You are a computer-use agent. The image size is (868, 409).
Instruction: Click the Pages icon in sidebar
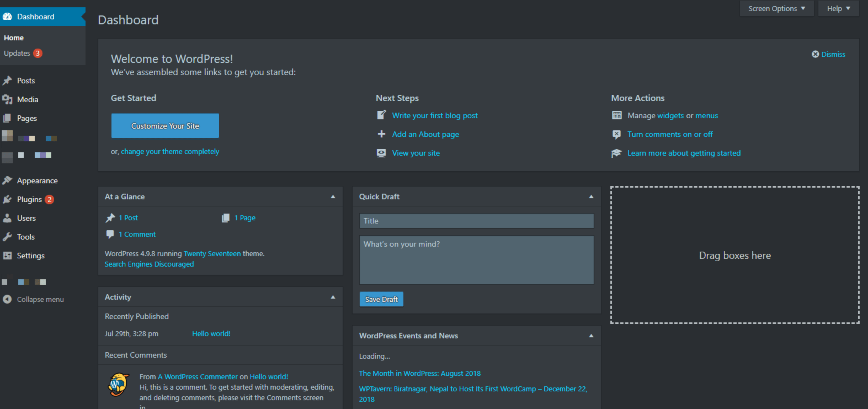(x=8, y=118)
